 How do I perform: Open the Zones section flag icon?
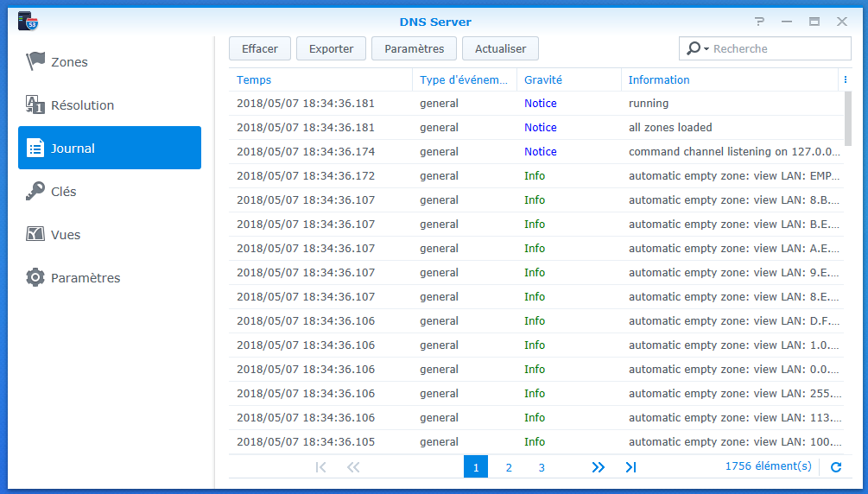(x=35, y=61)
